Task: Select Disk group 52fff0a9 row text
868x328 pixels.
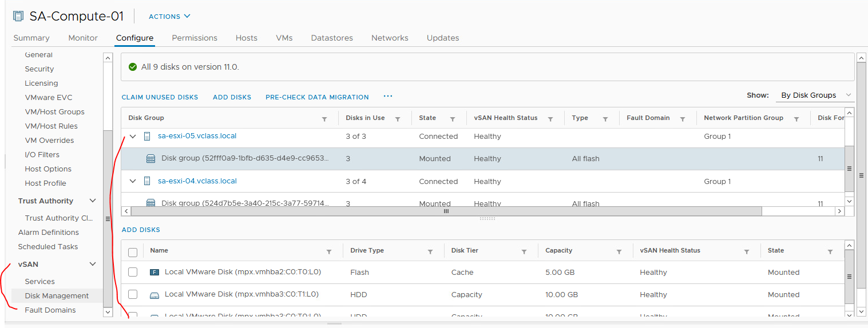Action: click(245, 159)
